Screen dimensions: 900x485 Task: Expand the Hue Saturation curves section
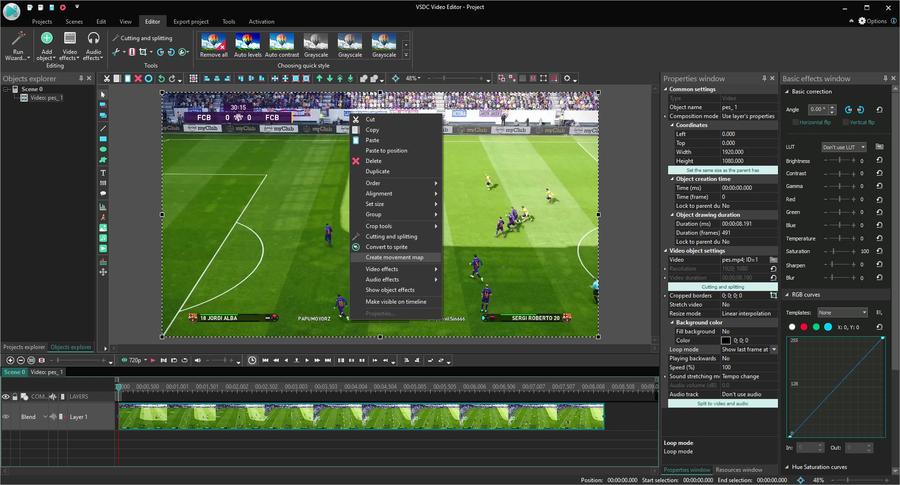[x=786, y=467]
